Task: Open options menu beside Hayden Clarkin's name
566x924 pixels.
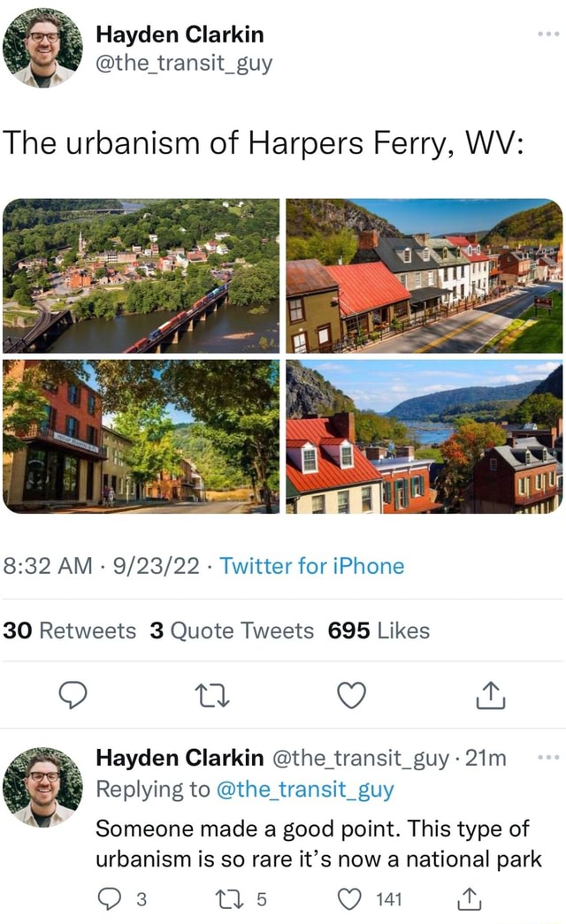Action: click(549, 32)
